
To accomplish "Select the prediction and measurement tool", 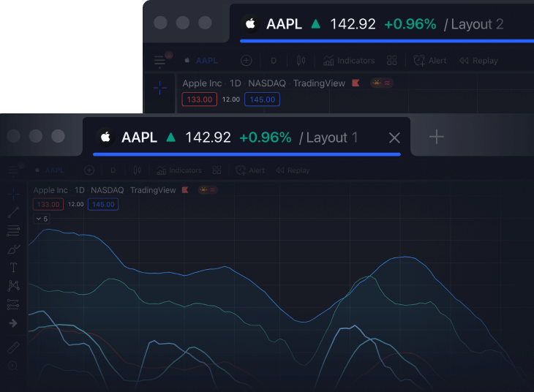I will click(x=13, y=304).
